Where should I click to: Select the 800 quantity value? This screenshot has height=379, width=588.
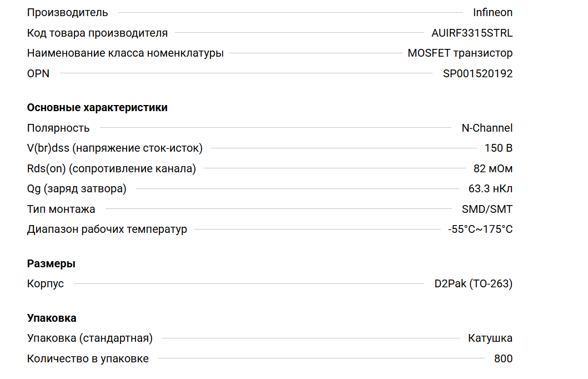tap(503, 359)
